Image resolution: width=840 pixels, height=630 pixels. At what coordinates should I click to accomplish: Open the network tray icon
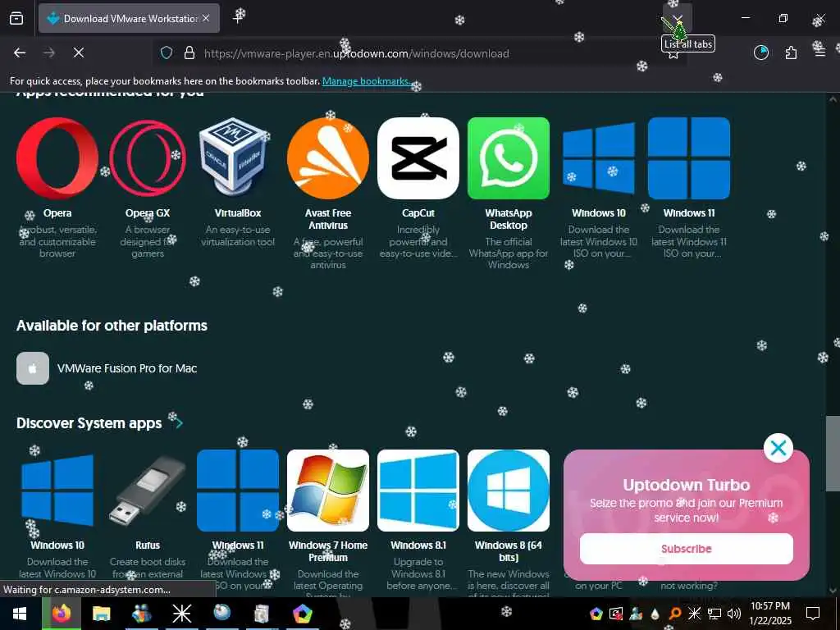click(x=714, y=614)
